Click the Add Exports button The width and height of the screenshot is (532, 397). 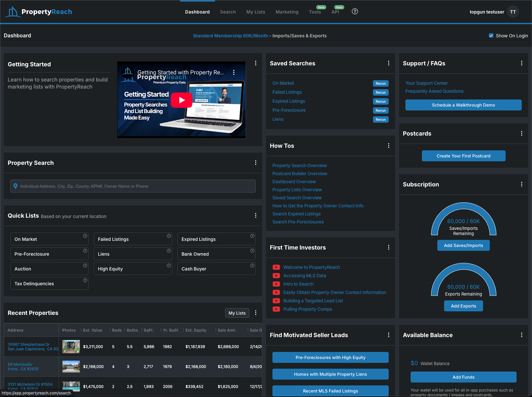(463, 306)
